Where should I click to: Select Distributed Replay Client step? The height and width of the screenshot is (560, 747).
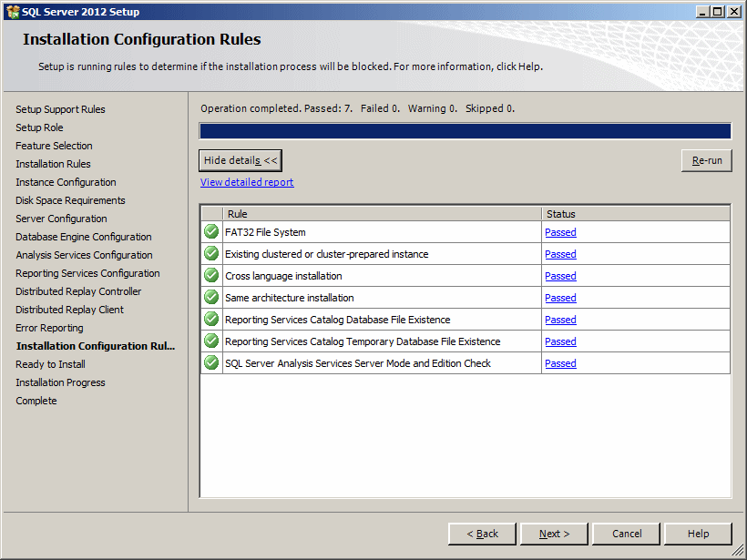point(69,310)
